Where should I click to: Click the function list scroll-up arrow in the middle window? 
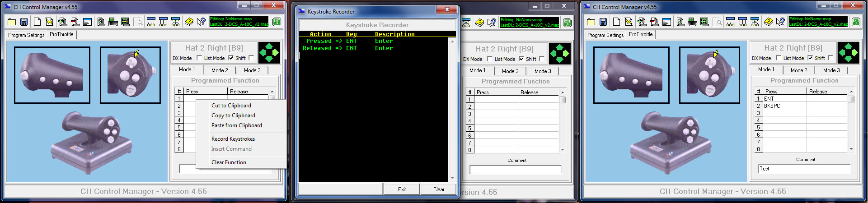563,92
